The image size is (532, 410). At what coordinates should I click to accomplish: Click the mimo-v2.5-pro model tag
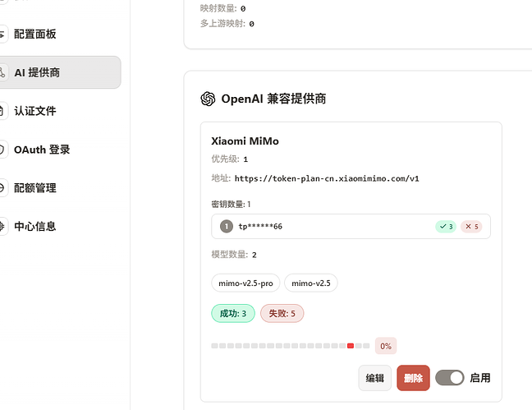(x=245, y=283)
